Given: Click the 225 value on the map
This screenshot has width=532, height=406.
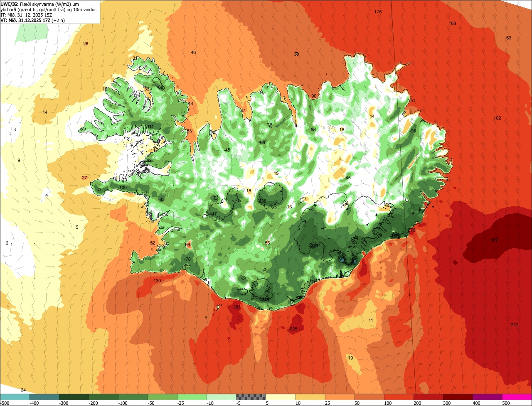Looking at the screenshot, I should (x=293, y=329).
